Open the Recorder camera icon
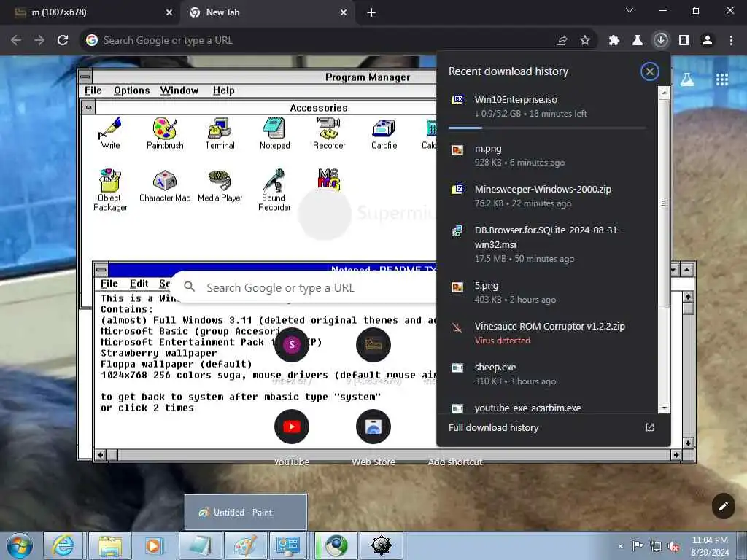This screenshot has width=747, height=560. (329, 133)
